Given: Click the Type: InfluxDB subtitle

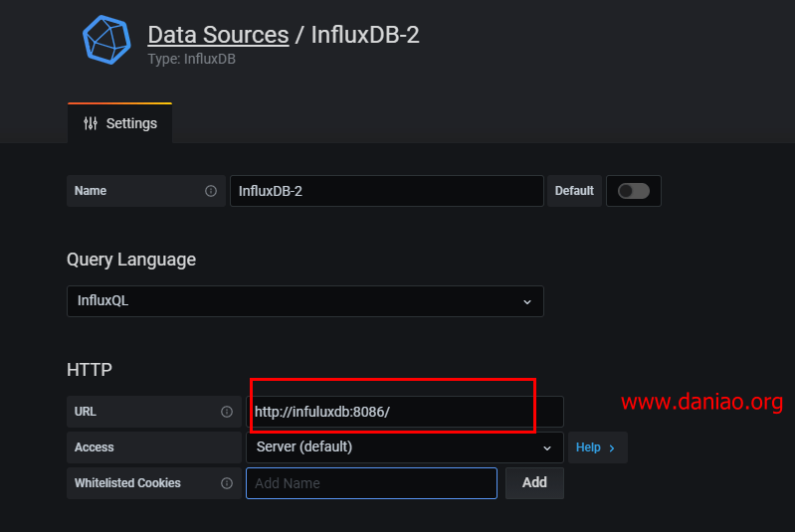Looking at the screenshot, I should click(192, 60).
